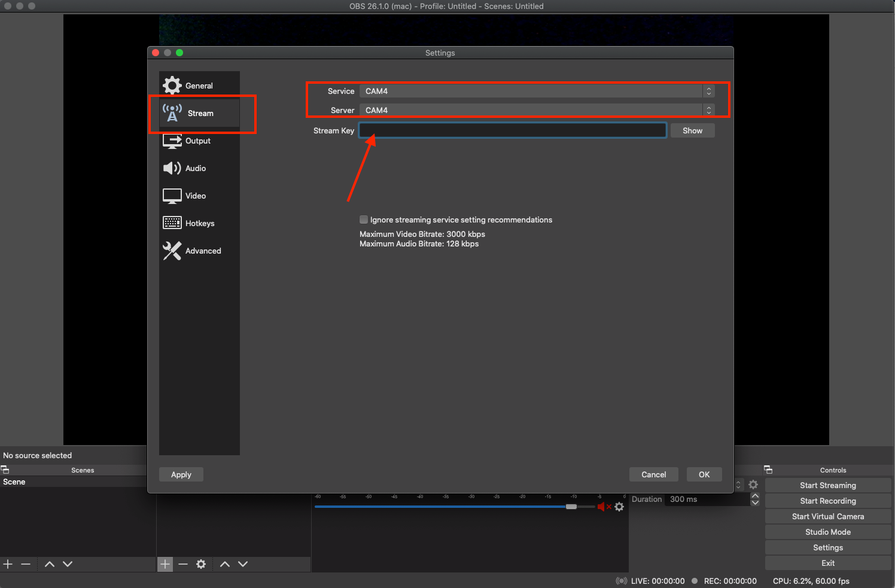Screen dimensions: 895x588
Task: Open the Service dropdown
Action: (x=537, y=91)
